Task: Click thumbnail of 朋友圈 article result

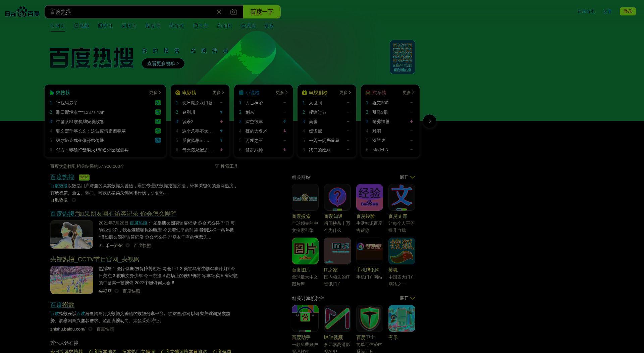Action: coord(72,234)
